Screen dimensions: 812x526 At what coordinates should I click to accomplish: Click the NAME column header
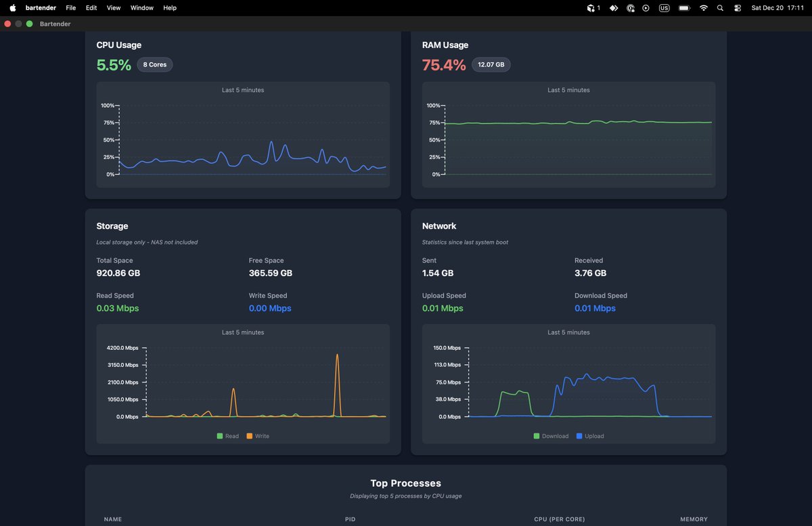113,519
